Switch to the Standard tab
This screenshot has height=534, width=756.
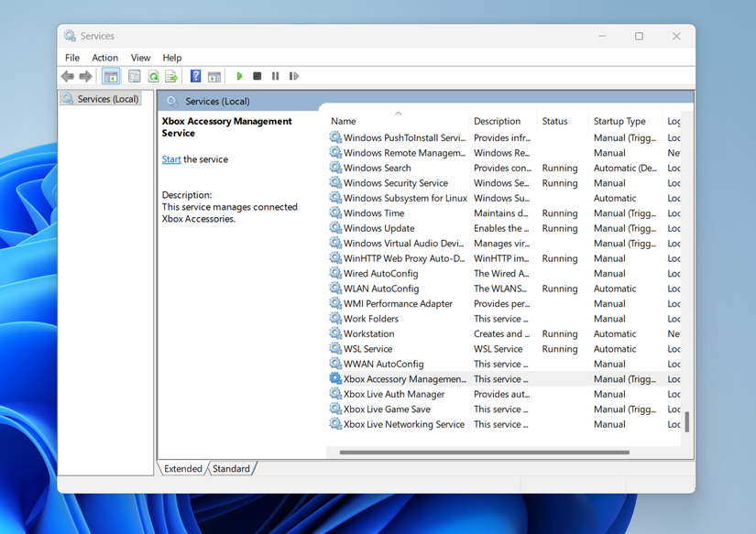pyautogui.click(x=232, y=468)
